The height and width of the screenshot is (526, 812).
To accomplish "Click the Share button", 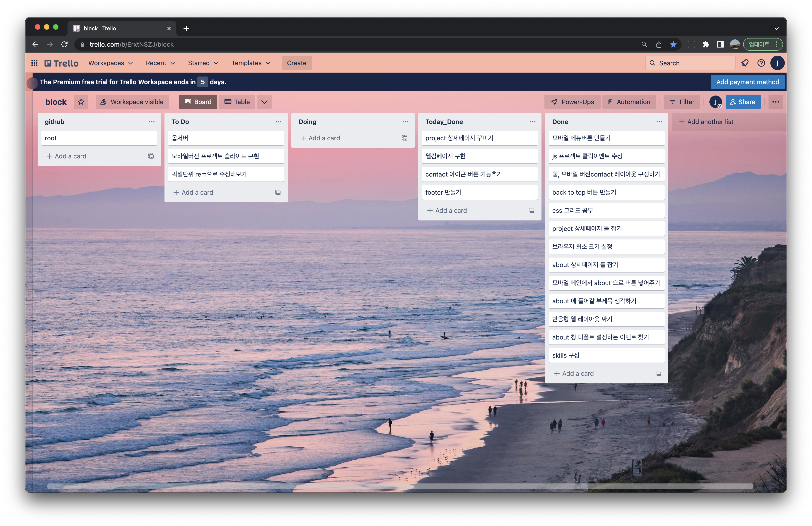I will pyautogui.click(x=743, y=102).
